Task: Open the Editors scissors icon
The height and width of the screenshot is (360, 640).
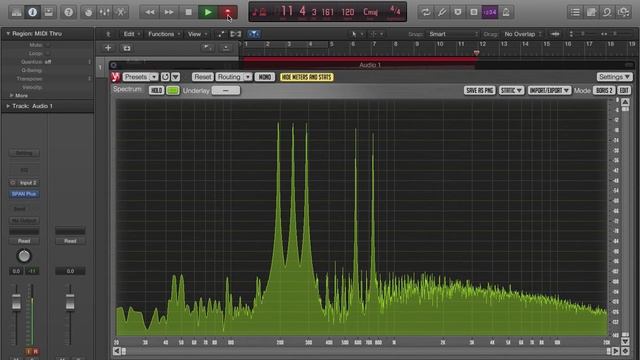Action: click(x=121, y=12)
